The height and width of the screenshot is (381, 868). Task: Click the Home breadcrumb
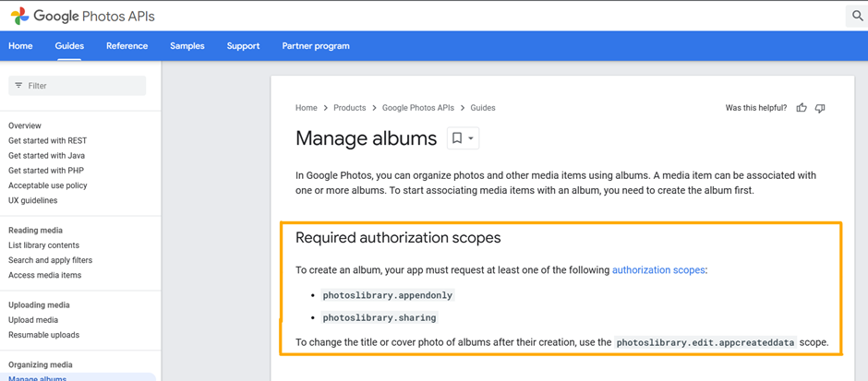(x=307, y=108)
